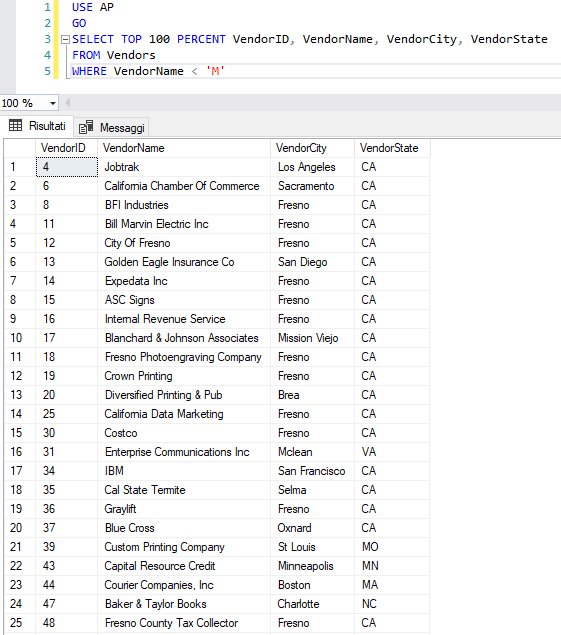
Task: Select the Capital Resource Credit cell
Action: click(x=184, y=567)
